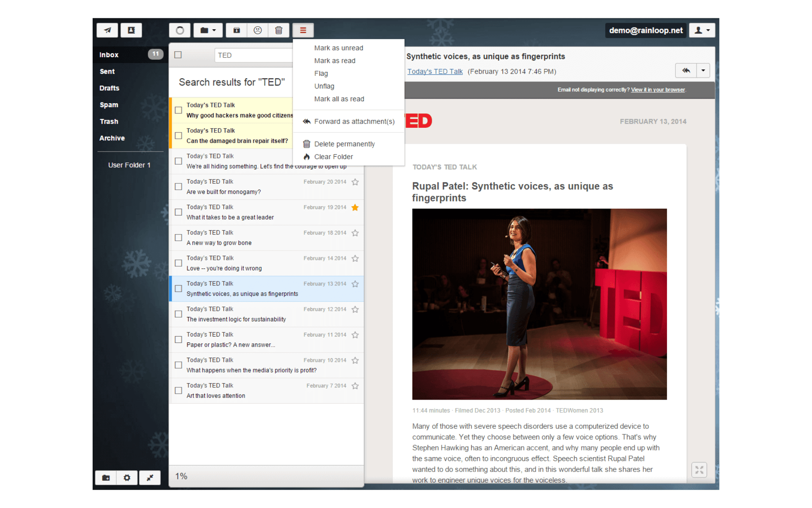Toggle fullscreen message view icon
This screenshot has height=508, width=812.
tap(699, 470)
